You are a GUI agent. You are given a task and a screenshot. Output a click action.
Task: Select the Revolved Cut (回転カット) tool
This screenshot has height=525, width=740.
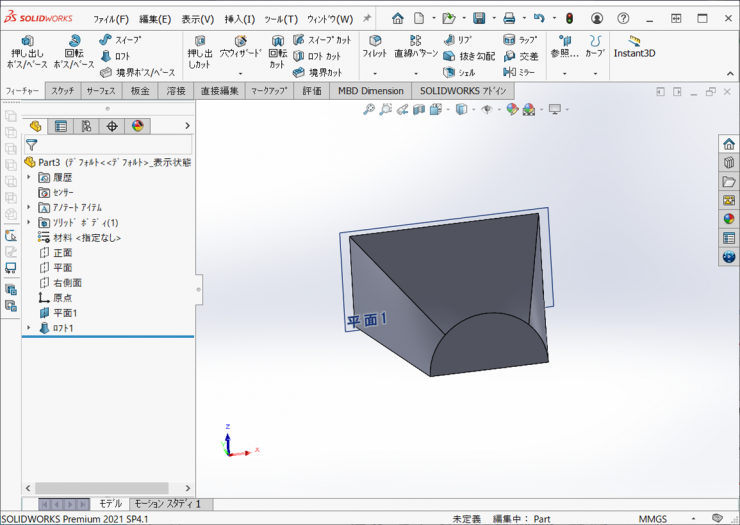tap(277, 52)
